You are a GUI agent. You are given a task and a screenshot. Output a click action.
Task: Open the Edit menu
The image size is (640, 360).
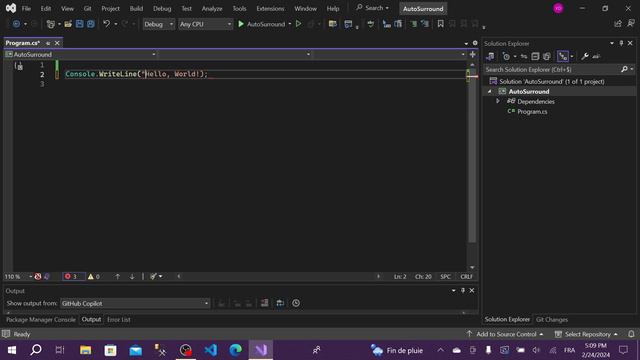click(x=46, y=8)
